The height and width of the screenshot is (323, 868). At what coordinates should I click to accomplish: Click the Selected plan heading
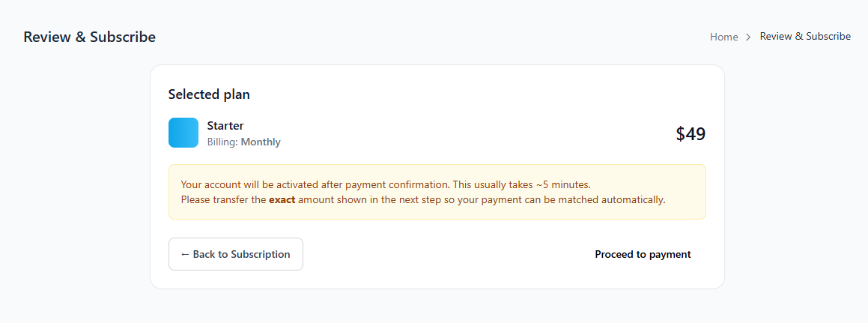pos(209,94)
